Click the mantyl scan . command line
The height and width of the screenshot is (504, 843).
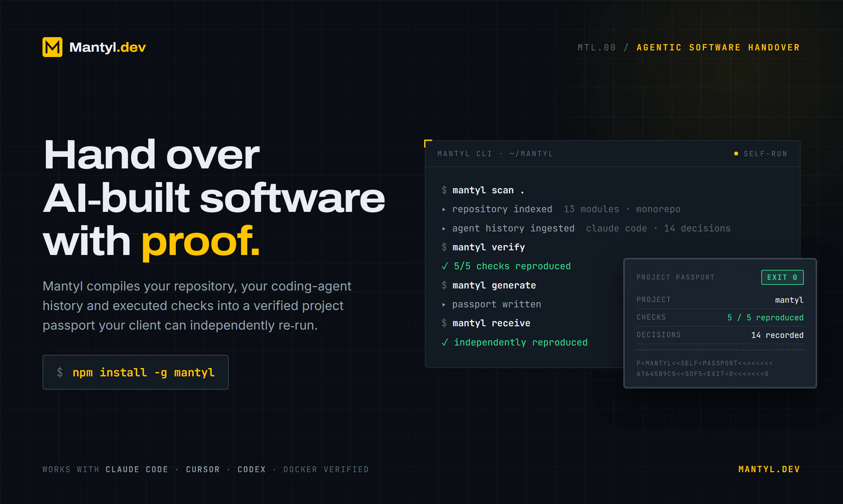(x=488, y=190)
